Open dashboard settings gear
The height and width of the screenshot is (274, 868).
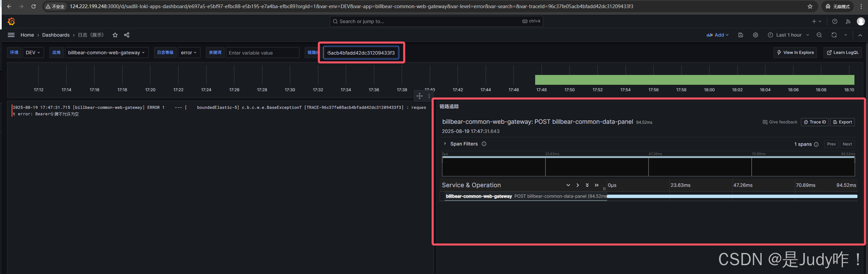756,35
